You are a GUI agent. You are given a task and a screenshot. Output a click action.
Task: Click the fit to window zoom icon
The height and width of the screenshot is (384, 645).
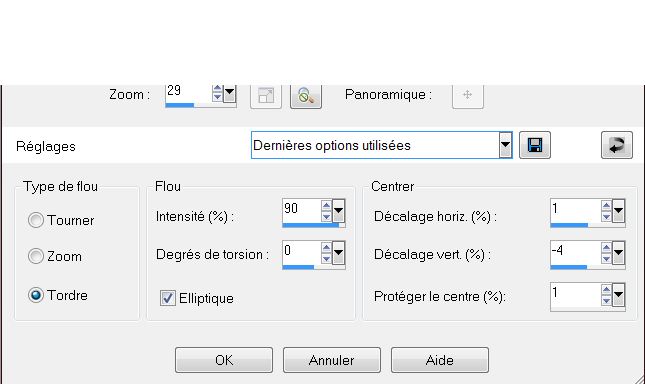coord(266,96)
